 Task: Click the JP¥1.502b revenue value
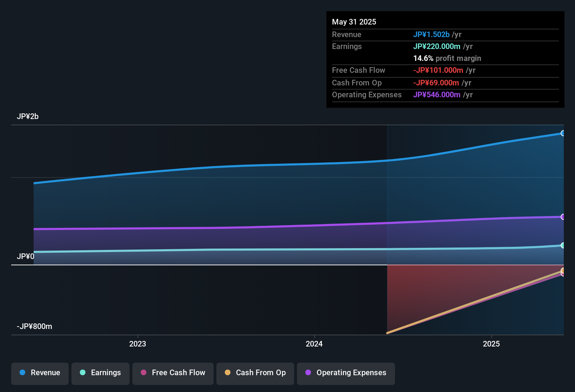431,34
